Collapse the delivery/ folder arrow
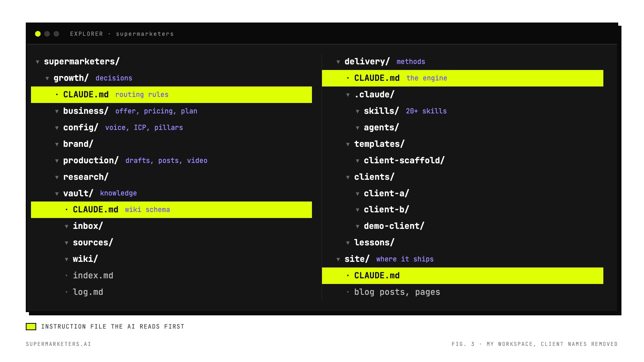 (338, 62)
